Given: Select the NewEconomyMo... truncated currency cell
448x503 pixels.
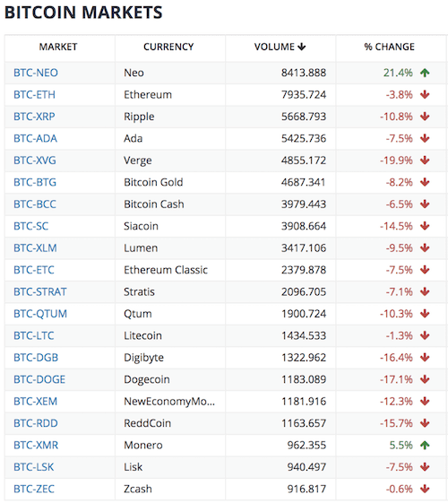Looking at the screenshot, I should [x=169, y=402].
